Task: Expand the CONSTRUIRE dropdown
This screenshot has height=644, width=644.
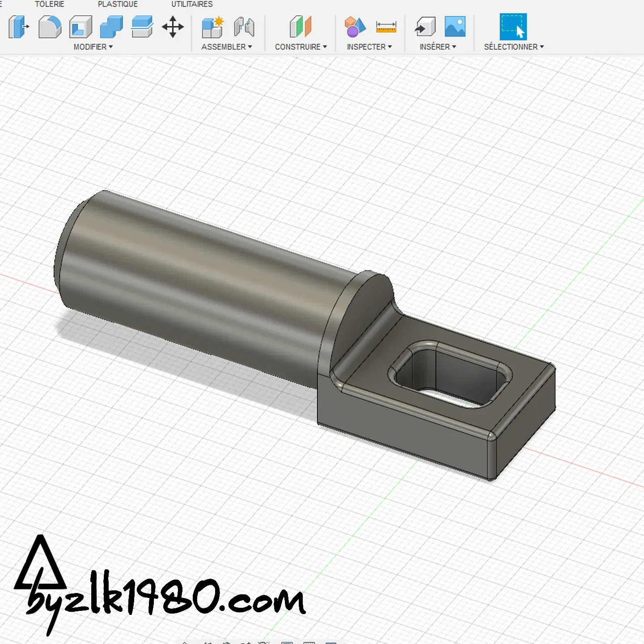Action: 301,47
